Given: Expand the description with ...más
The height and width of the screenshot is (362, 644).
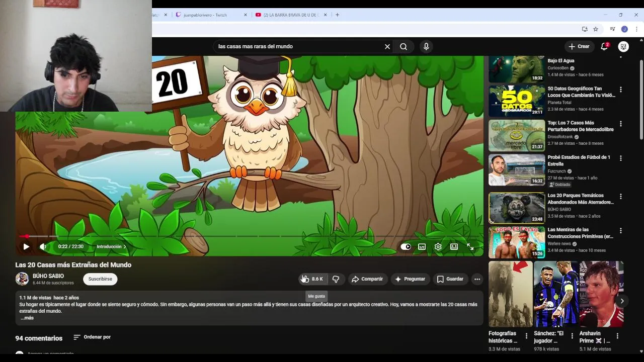Looking at the screenshot, I should (27, 318).
